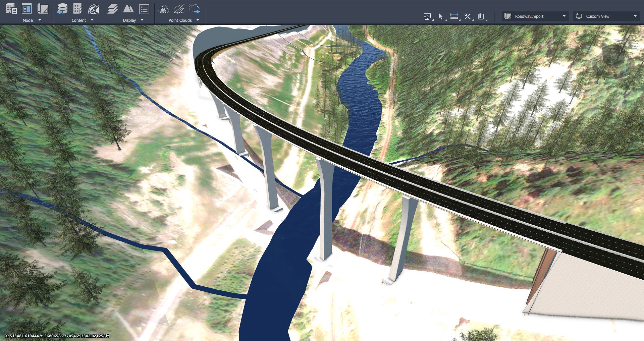
Task: Click the terrain mountains icon in Display
Action: [x=128, y=9]
